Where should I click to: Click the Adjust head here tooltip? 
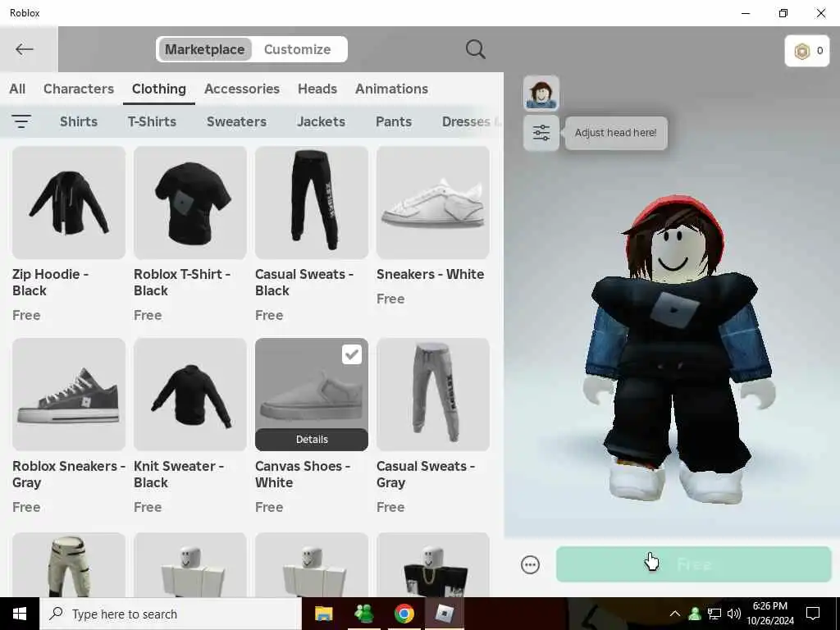click(x=615, y=133)
